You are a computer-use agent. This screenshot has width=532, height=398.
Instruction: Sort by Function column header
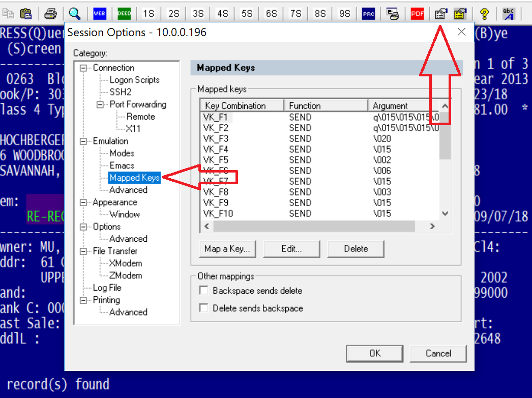click(326, 106)
